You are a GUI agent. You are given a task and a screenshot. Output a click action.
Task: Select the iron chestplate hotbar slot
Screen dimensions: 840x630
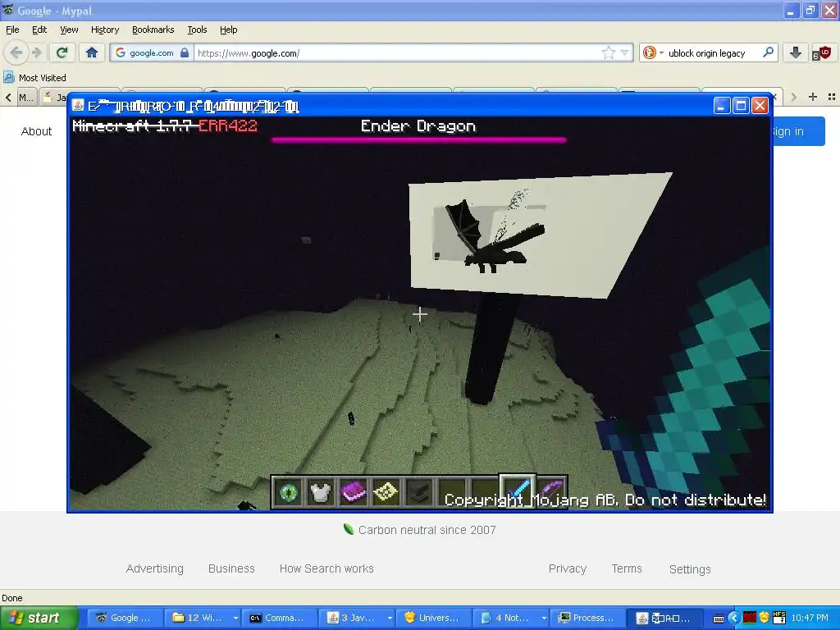pos(321,492)
